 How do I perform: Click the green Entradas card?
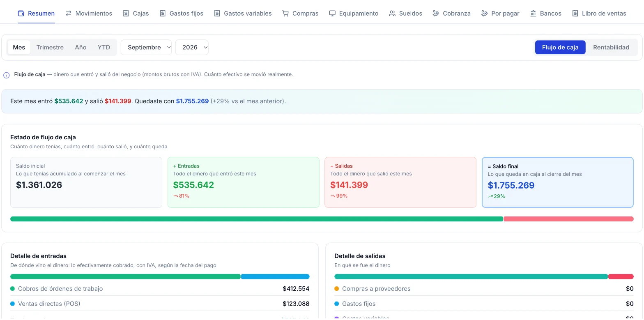(x=244, y=182)
